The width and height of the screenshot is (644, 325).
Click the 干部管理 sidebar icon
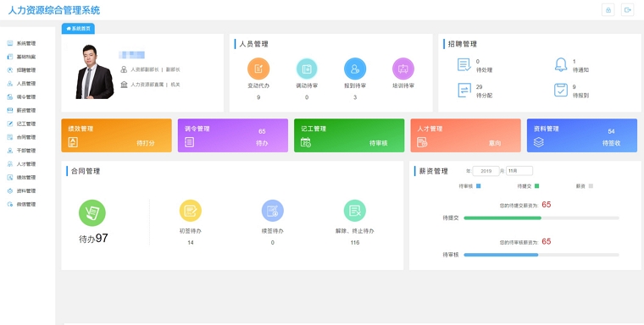tap(10, 151)
